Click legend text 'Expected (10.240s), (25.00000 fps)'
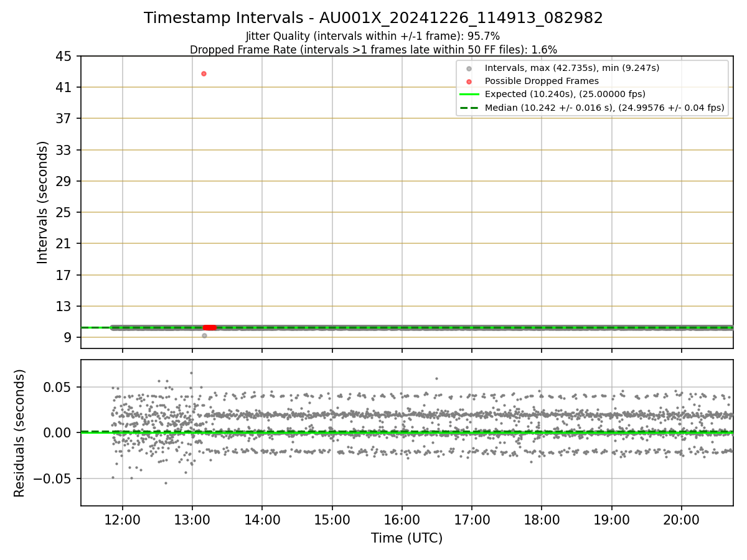 point(565,95)
